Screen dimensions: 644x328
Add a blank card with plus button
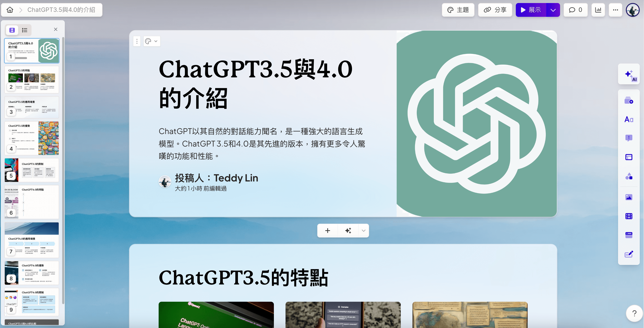[327, 231]
